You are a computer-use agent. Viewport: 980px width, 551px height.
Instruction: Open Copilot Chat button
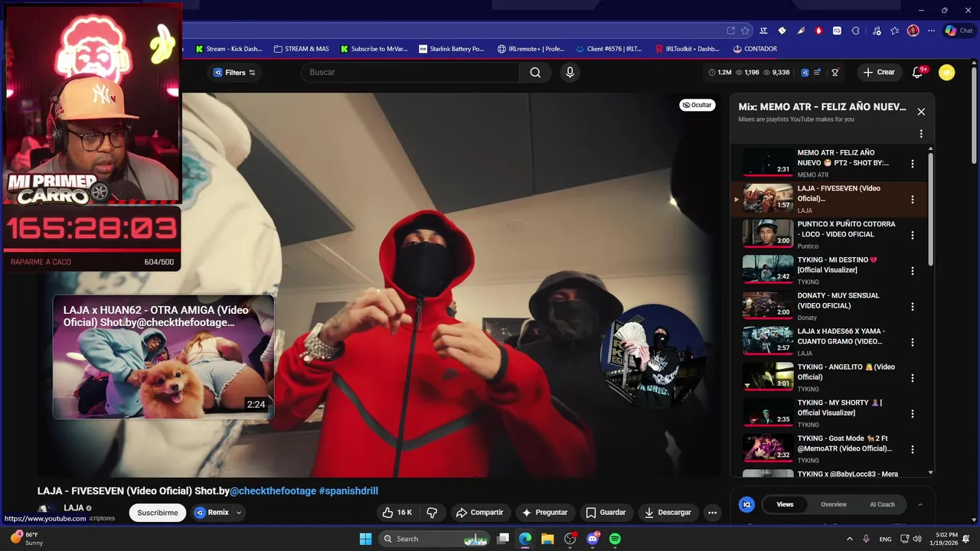pyautogui.click(x=959, y=31)
